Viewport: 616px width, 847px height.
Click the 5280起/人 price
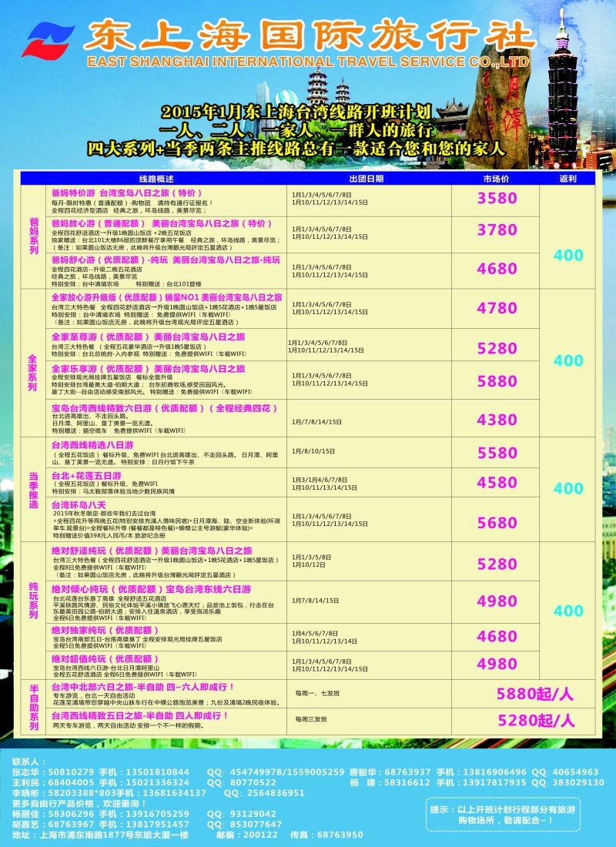pyautogui.click(x=536, y=721)
